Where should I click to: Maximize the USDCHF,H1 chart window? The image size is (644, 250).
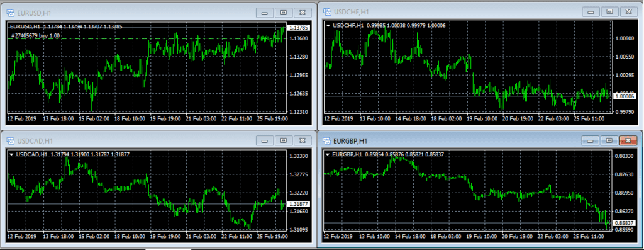(609, 11)
